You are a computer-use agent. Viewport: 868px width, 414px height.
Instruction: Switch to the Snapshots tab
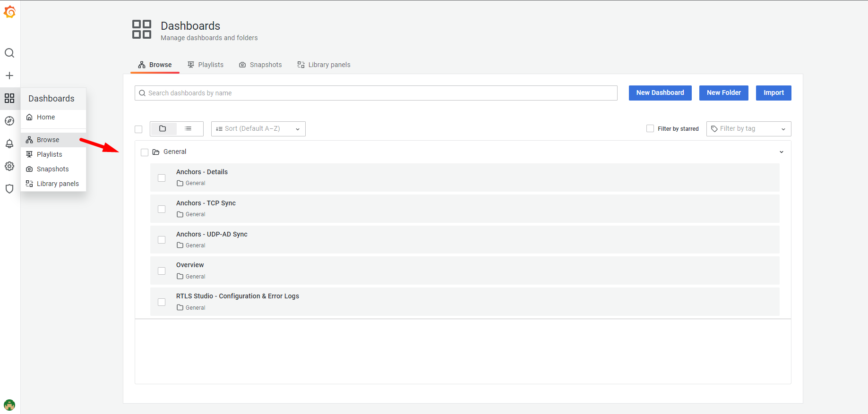[x=260, y=65]
